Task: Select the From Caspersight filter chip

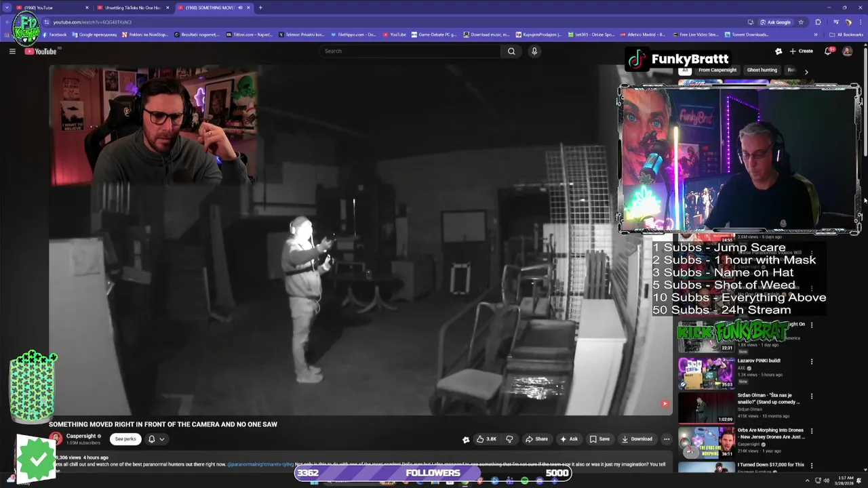Action: coord(717,70)
